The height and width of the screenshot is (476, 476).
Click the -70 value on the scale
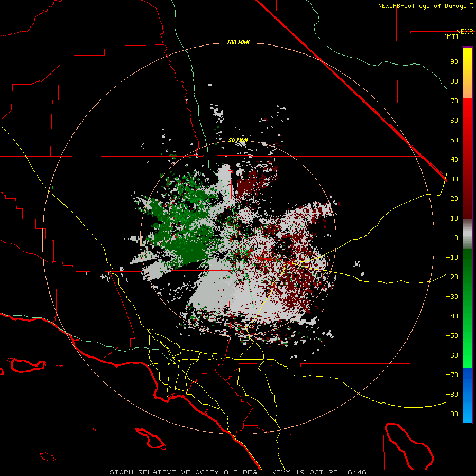pyautogui.click(x=452, y=374)
